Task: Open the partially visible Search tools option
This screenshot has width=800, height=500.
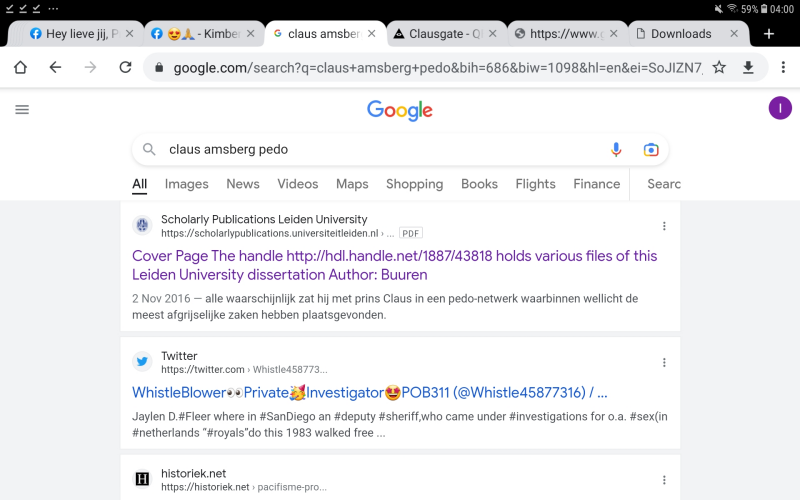Action: (664, 184)
